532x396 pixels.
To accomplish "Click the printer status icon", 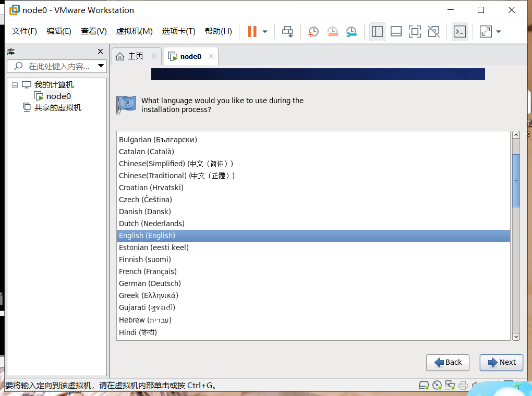I will click(x=463, y=386).
